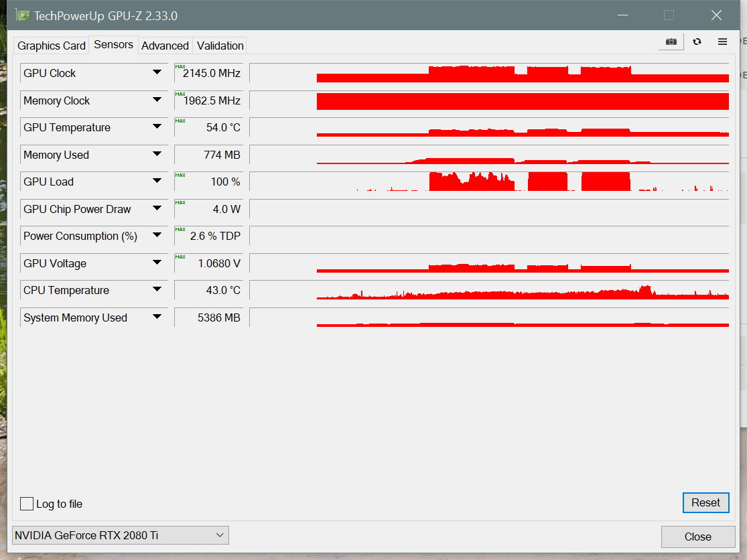Image resolution: width=747 pixels, height=560 pixels.
Task: Click the Close button at the bottom
Action: point(698,537)
